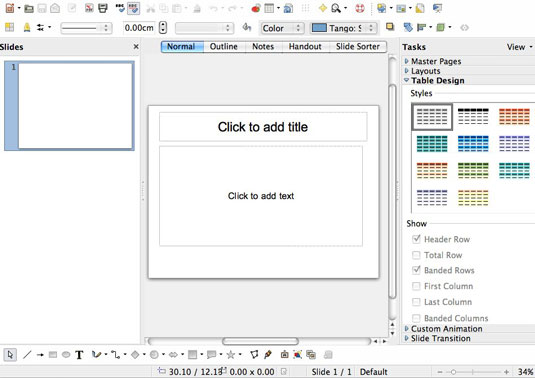Pick the Line drawing tool
535x378 pixels.
point(27,355)
